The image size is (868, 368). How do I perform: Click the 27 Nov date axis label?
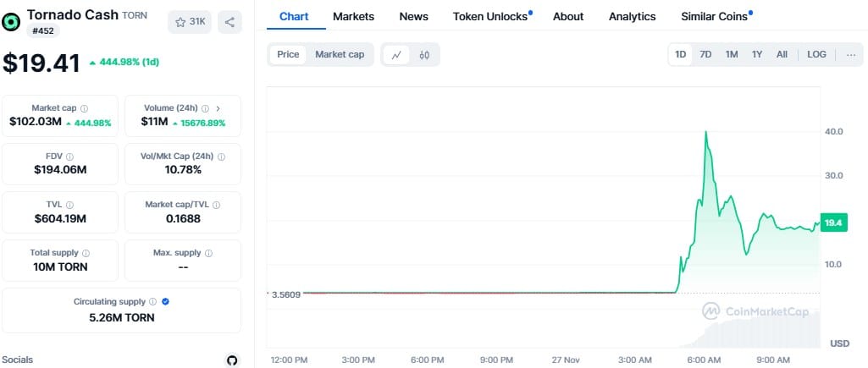pyautogui.click(x=566, y=360)
